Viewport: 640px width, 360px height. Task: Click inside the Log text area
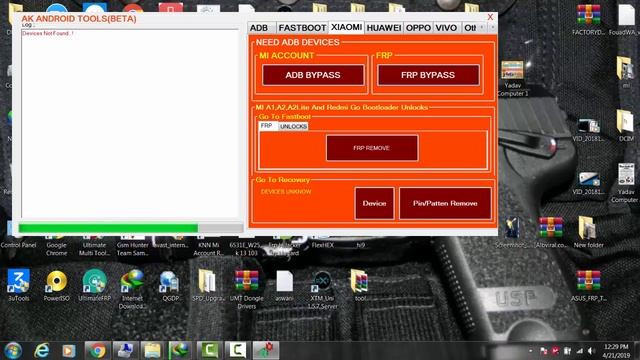click(x=130, y=124)
